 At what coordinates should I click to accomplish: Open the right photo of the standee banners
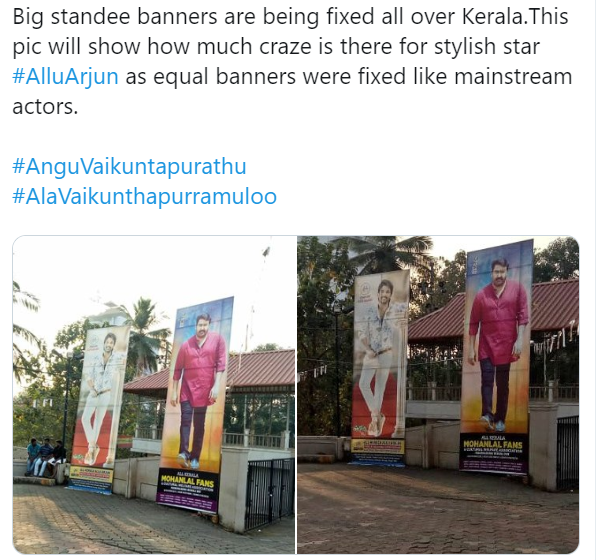pyautogui.click(x=438, y=395)
